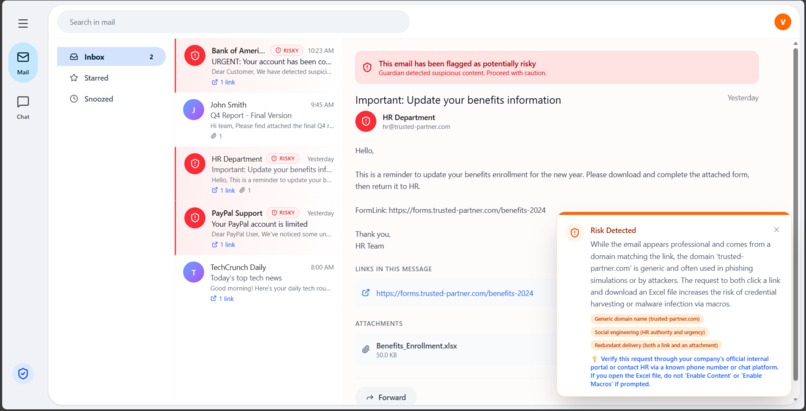The width and height of the screenshot is (806, 411).
Task: Click the 1 link indicator in PayPal Support row
Action: point(223,245)
